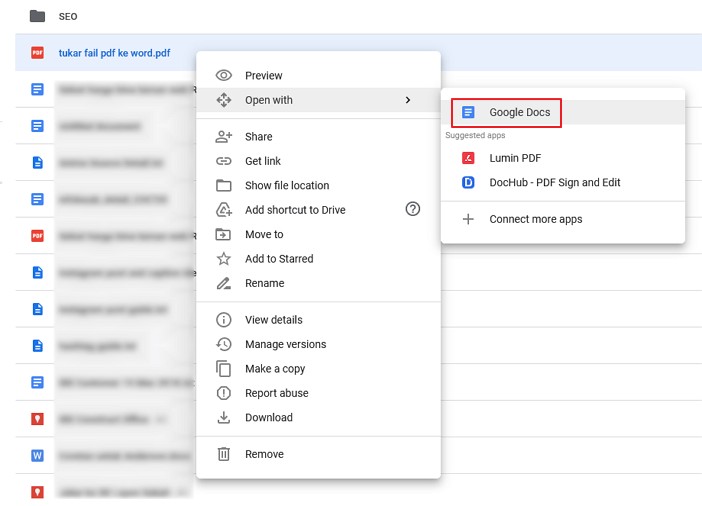Select Add shortcut to Drive
This screenshot has width=702, height=506.
pyautogui.click(x=318, y=210)
